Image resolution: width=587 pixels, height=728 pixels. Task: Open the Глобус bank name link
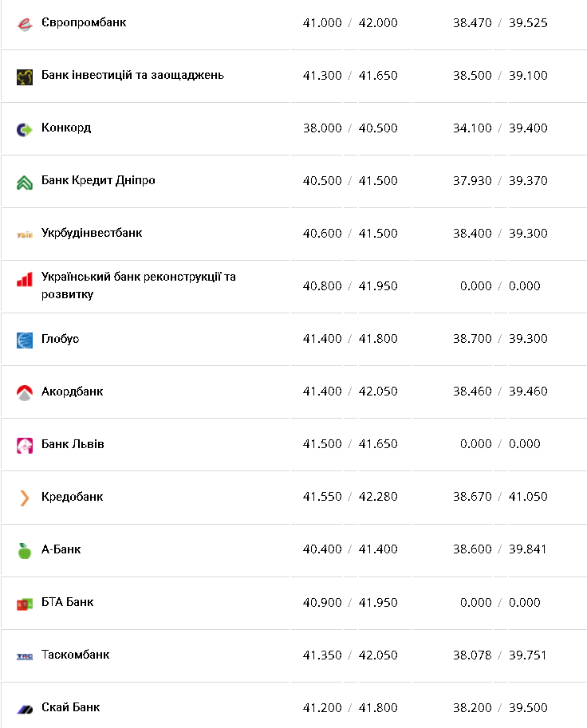(60, 339)
